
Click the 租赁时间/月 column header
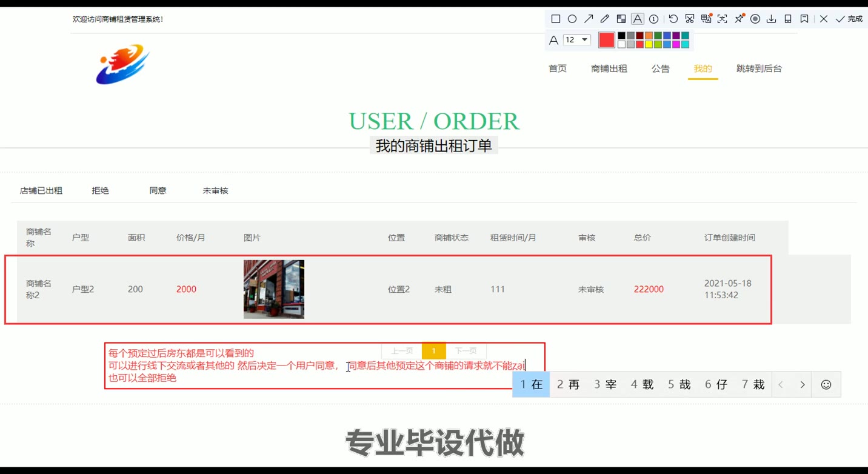(x=513, y=238)
